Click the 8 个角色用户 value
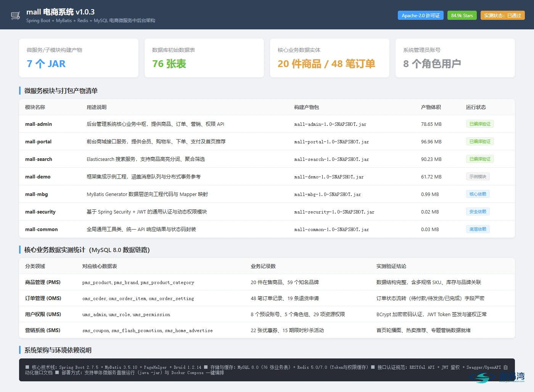 coord(432,64)
